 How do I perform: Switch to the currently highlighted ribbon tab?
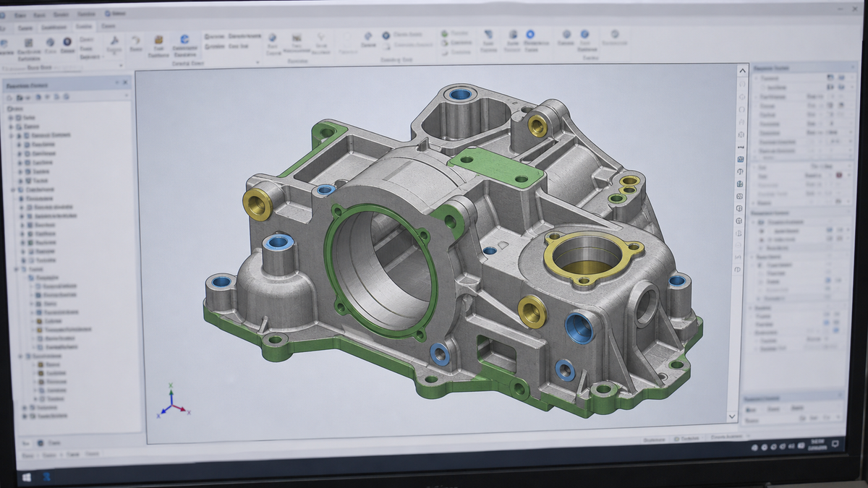tap(84, 25)
